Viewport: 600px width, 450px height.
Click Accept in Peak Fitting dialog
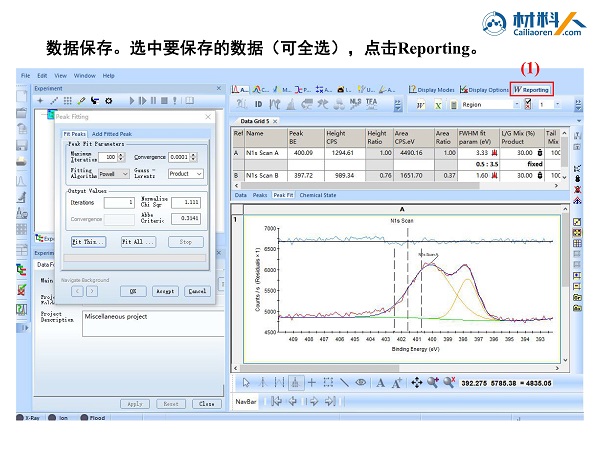pos(165,291)
